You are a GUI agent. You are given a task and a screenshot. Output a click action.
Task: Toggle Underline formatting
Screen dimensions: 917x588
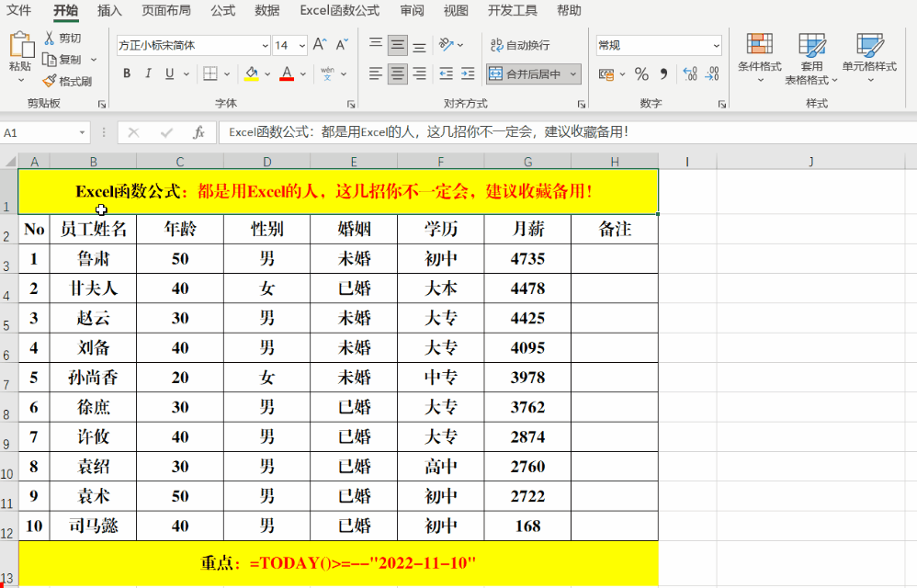pyautogui.click(x=170, y=73)
